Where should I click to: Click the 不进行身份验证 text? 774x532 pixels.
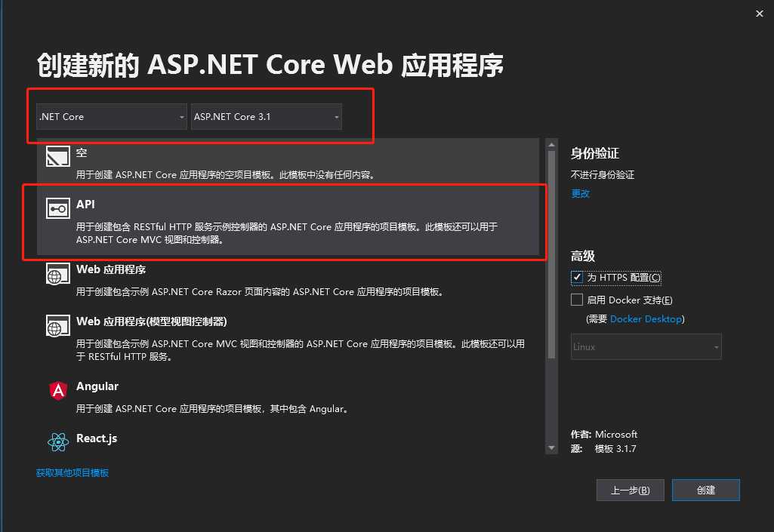click(x=603, y=175)
